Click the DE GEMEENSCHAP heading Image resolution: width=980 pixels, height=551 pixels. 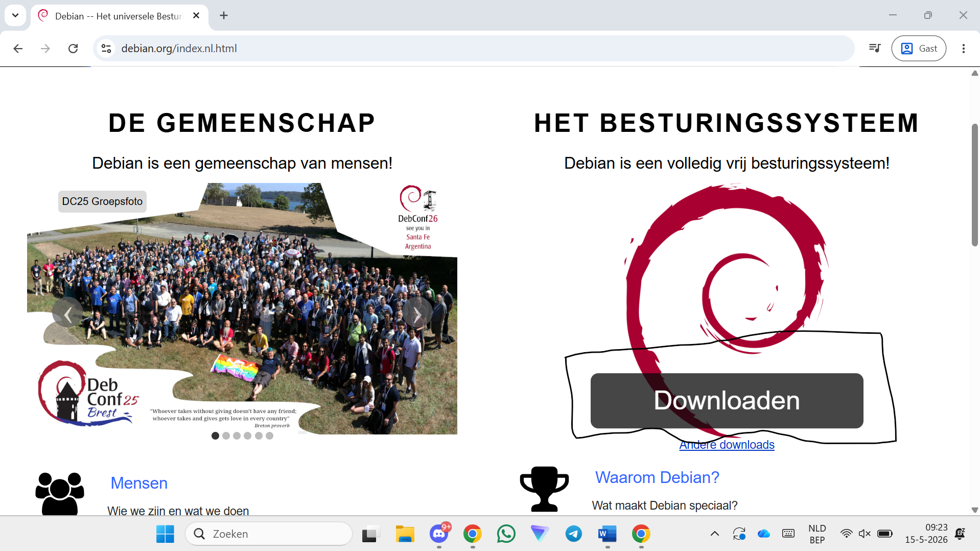242,123
